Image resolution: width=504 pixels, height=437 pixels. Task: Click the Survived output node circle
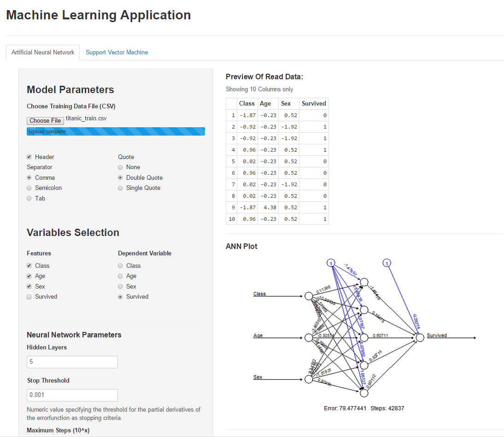click(420, 337)
